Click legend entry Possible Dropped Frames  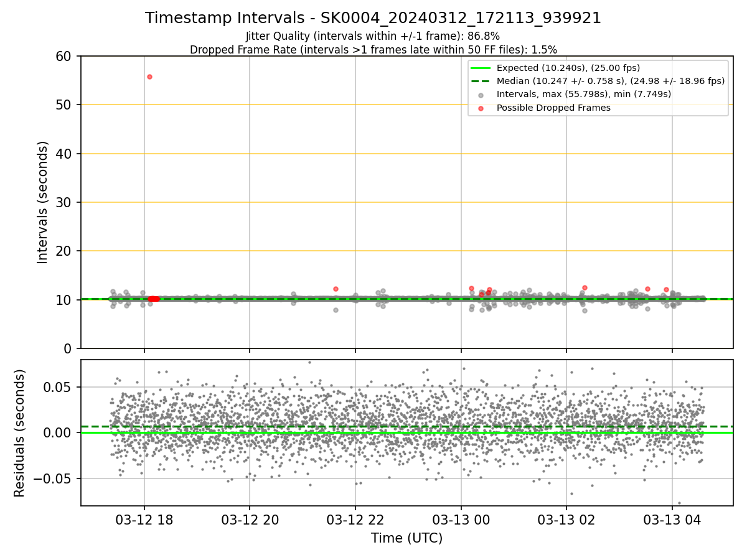tap(553, 108)
